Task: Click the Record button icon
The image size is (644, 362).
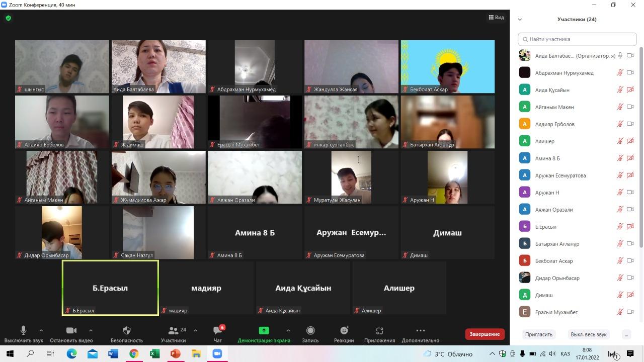Action: (x=310, y=331)
